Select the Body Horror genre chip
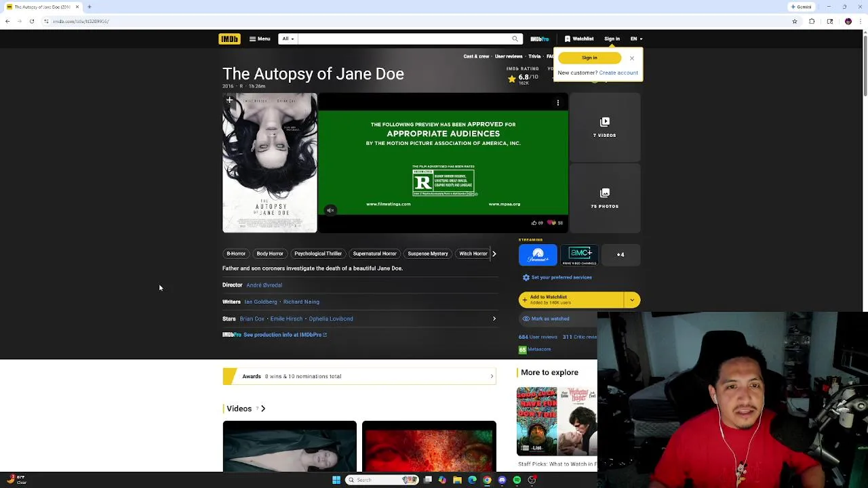The width and height of the screenshot is (868, 488). click(270, 253)
